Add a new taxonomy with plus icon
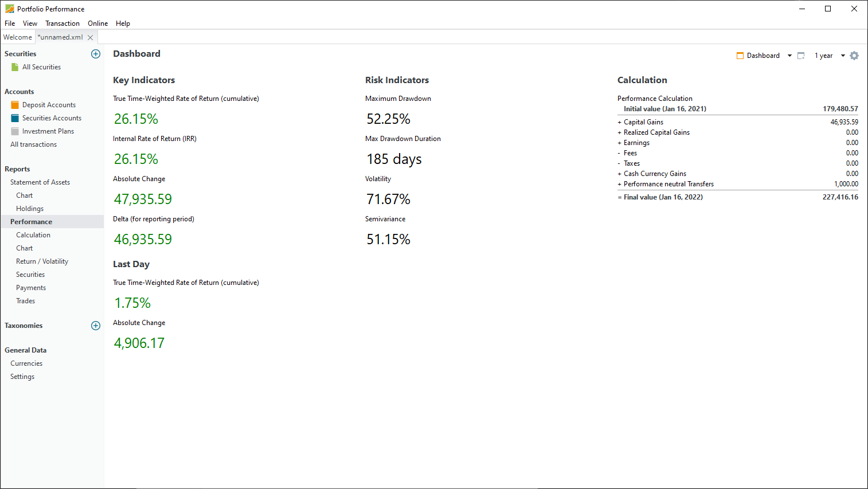 coord(96,326)
